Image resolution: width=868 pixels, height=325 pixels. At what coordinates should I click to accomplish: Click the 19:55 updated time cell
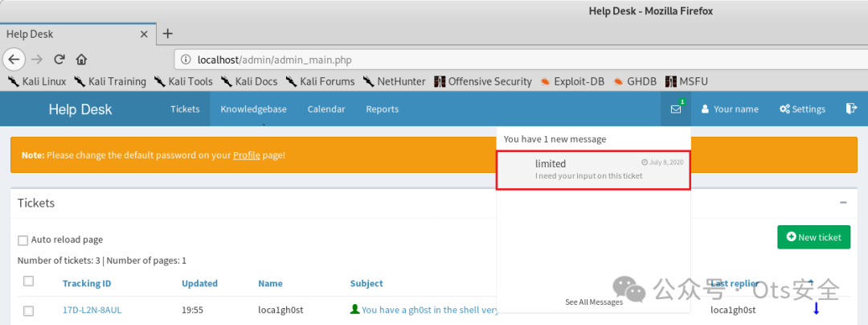pos(191,310)
